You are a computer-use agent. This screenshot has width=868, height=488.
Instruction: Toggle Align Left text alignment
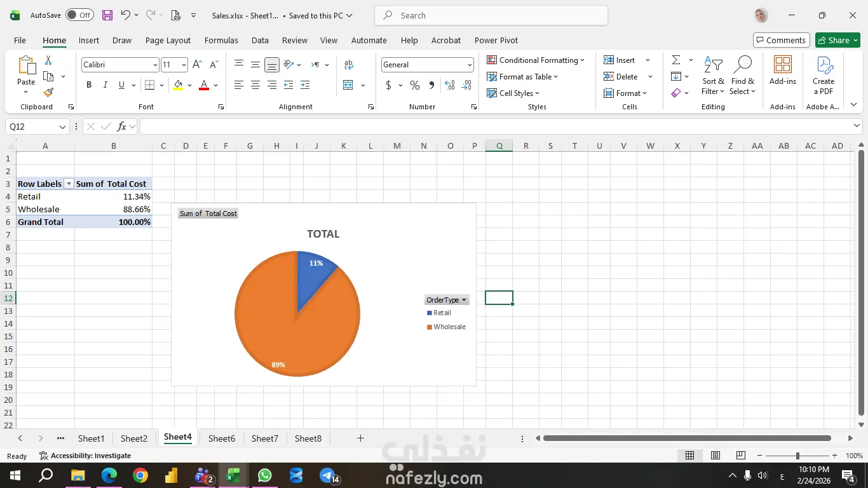pyautogui.click(x=239, y=85)
